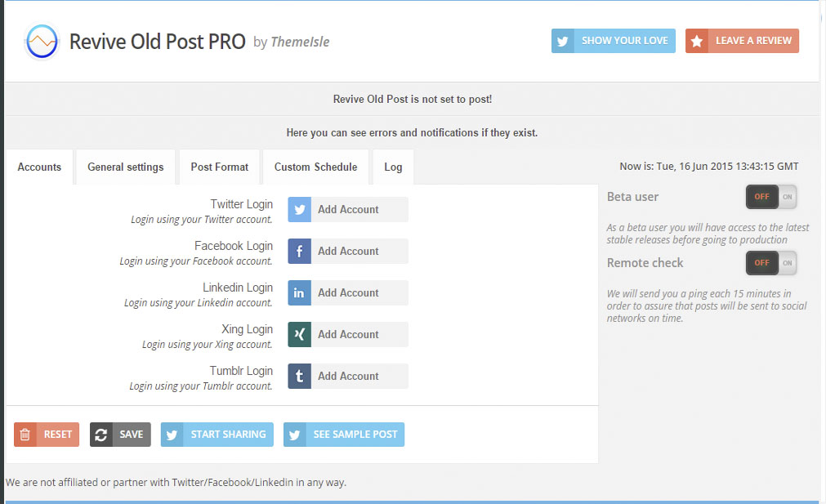826x504 pixels.
Task: Click the LinkedIn icon beside Linkedin Login
Action: coord(299,292)
